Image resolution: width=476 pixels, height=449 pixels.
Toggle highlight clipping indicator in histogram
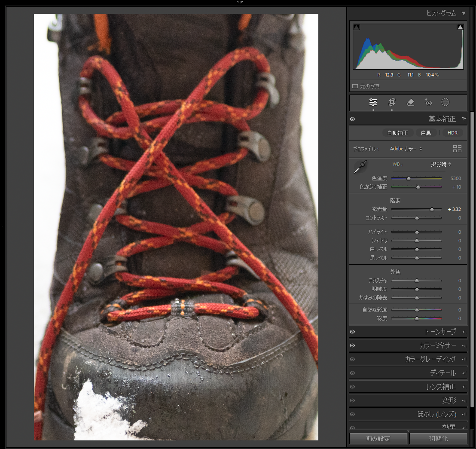pyautogui.click(x=460, y=27)
